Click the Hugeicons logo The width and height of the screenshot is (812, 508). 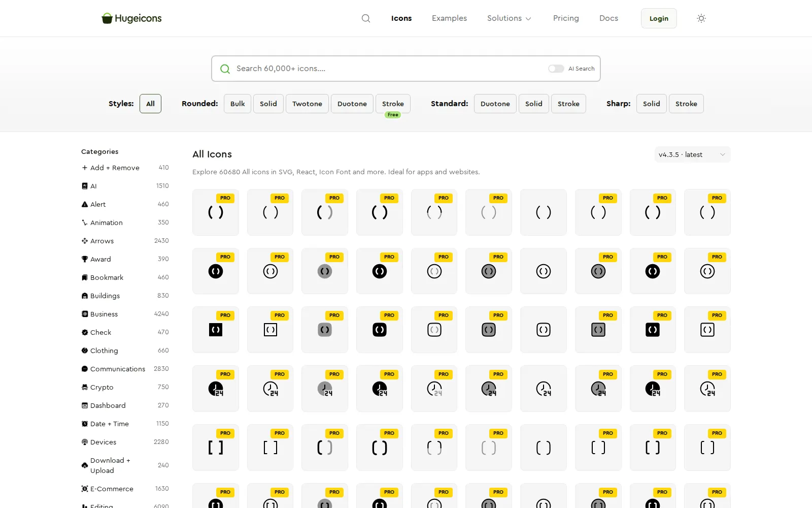coord(131,18)
